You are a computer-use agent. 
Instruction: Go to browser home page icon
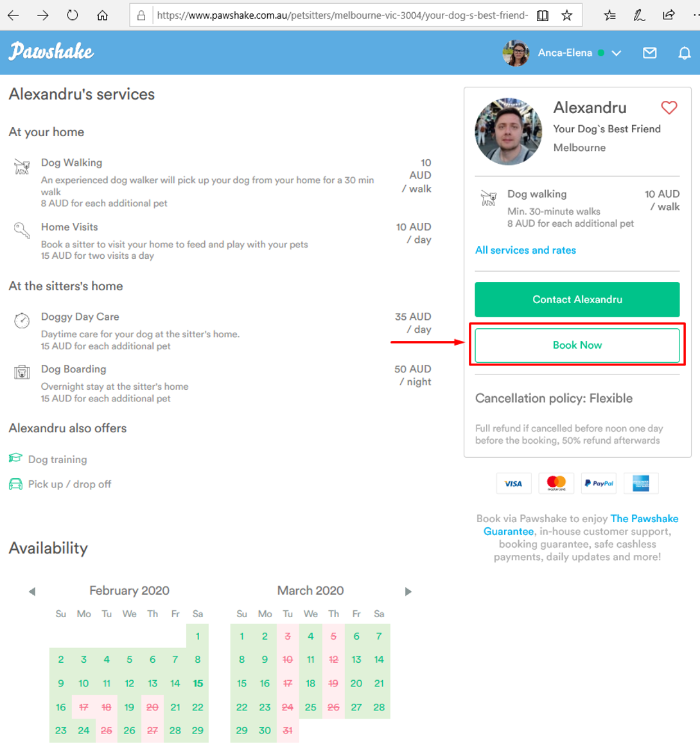(102, 15)
